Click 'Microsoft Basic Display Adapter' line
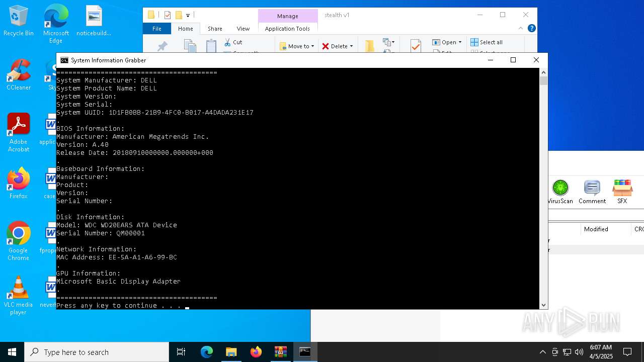Screen dimensions: 644x362 click(118, 282)
